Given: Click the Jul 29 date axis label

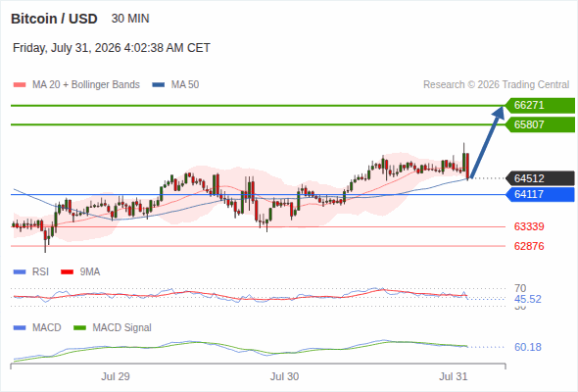Looking at the screenshot, I should tap(116, 376).
